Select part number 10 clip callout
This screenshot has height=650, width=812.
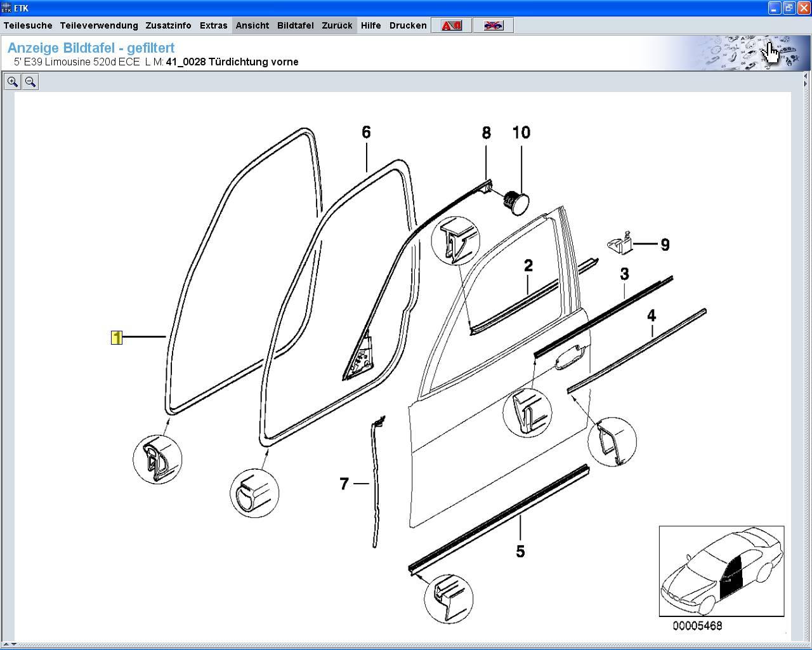(521, 133)
